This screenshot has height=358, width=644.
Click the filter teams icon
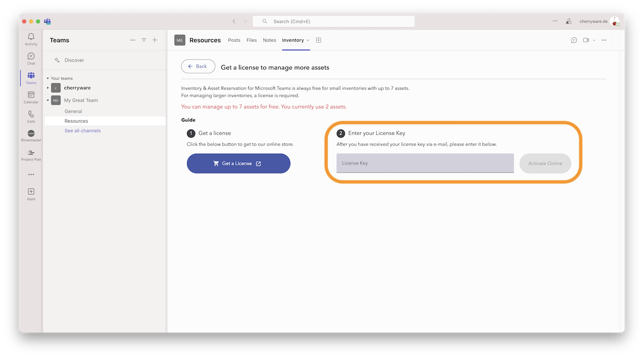point(144,40)
